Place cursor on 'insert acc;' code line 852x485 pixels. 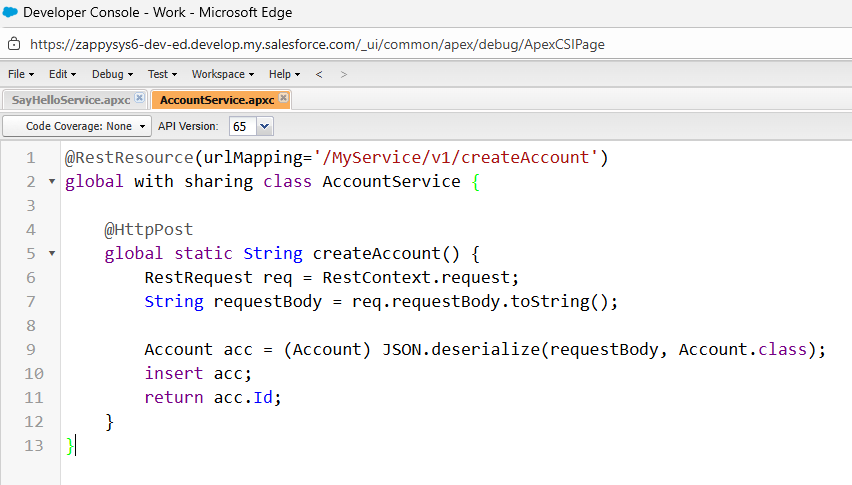click(198, 373)
